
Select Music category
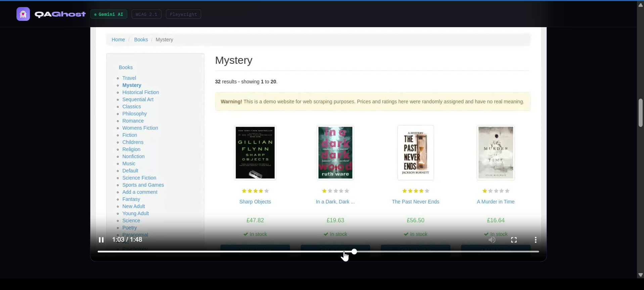tap(129, 163)
